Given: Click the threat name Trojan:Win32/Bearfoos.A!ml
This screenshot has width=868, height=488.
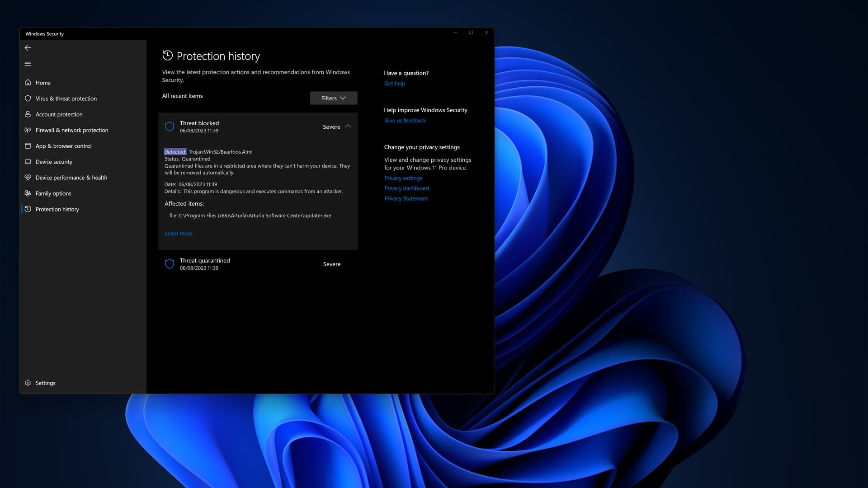Looking at the screenshot, I should 221,152.
